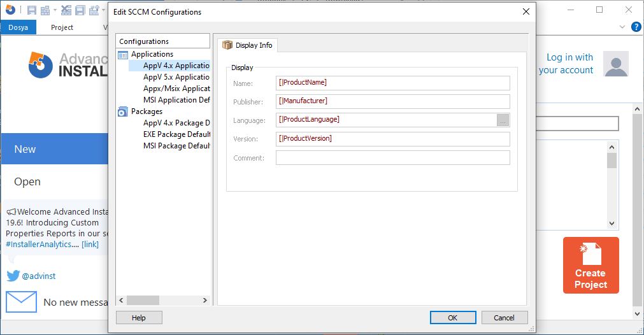Click Log in with your account link

566,64
